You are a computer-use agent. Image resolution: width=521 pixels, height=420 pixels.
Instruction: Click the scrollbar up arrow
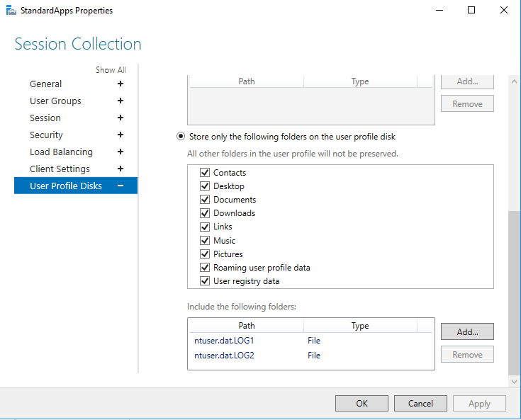[x=515, y=82]
